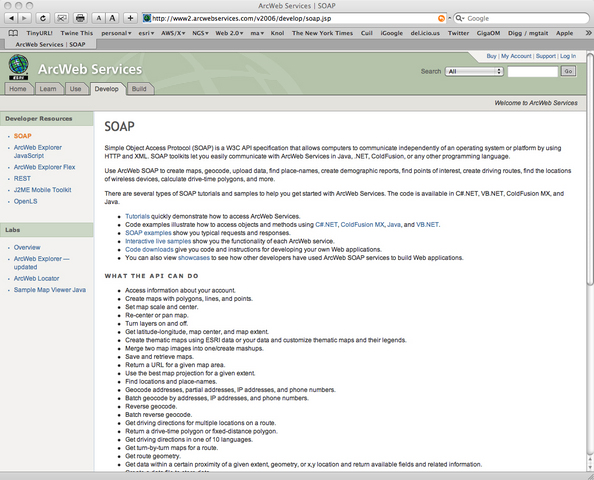Click the Log In link

[568, 56]
